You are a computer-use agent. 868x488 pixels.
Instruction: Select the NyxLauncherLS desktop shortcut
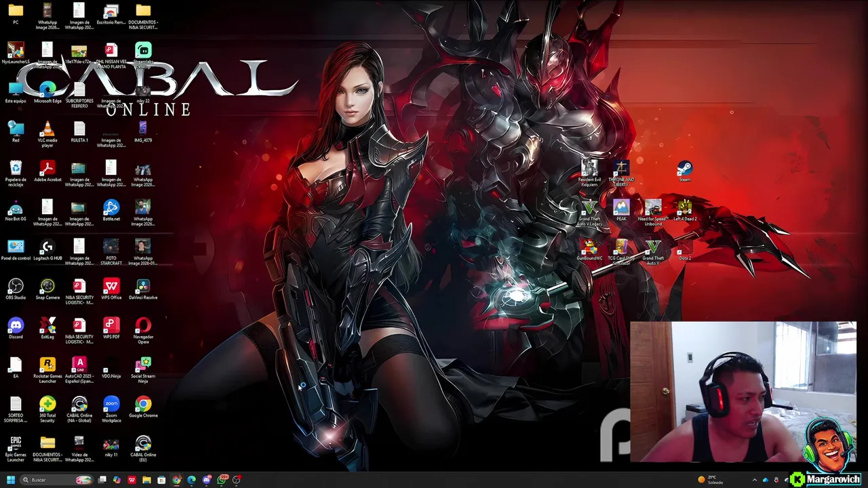tap(16, 53)
